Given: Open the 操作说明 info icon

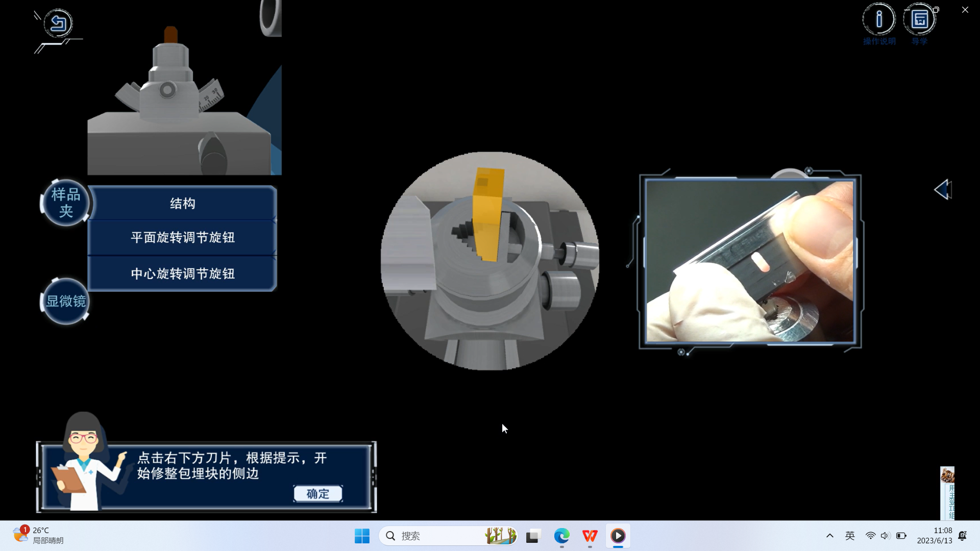Looking at the screenshot, I should click(x=878, y=19).
